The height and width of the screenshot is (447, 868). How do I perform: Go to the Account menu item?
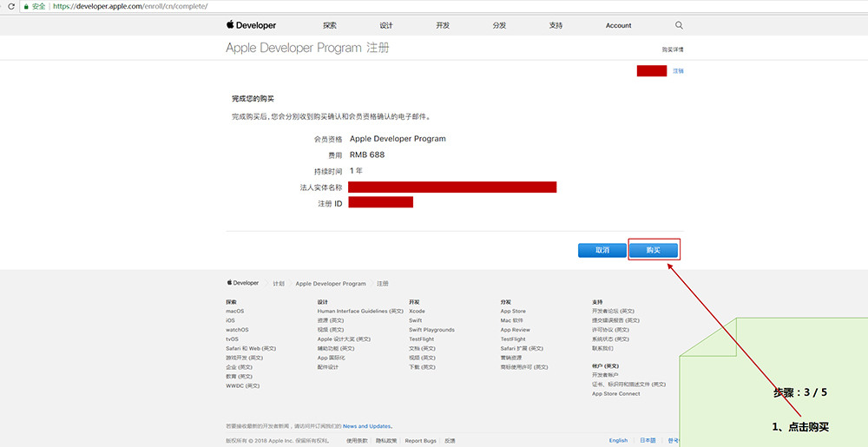tap(618, 25)
